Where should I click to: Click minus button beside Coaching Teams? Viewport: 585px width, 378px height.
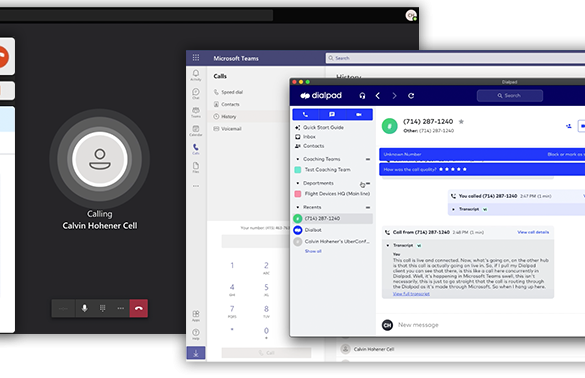(368, 159)
